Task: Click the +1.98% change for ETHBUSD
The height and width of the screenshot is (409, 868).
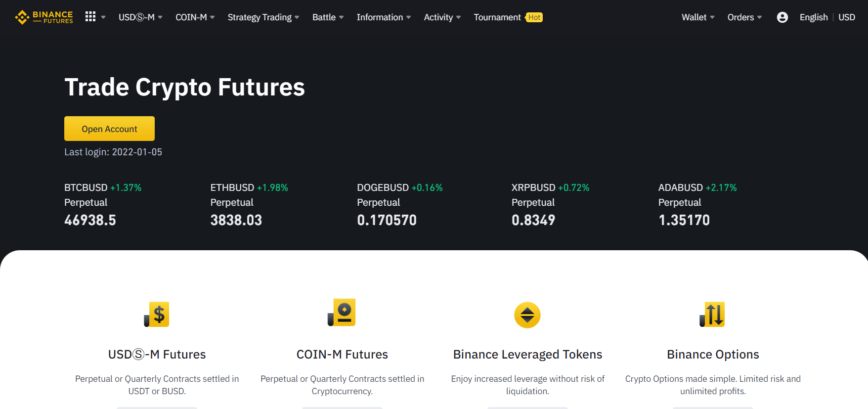Action: [272, 187]
